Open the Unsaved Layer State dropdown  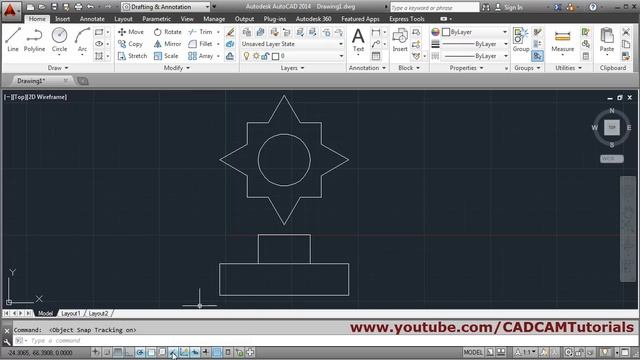tap(293, 44)
